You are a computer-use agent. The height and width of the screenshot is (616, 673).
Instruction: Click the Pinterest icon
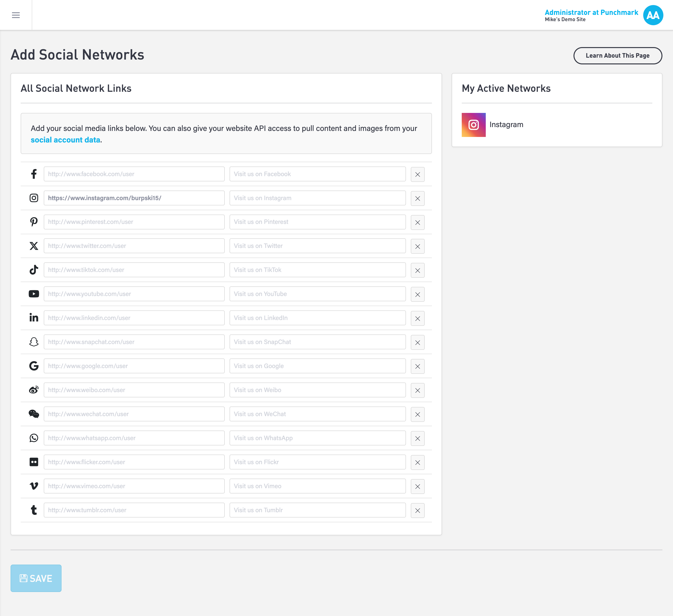click(x=34, y=222)
